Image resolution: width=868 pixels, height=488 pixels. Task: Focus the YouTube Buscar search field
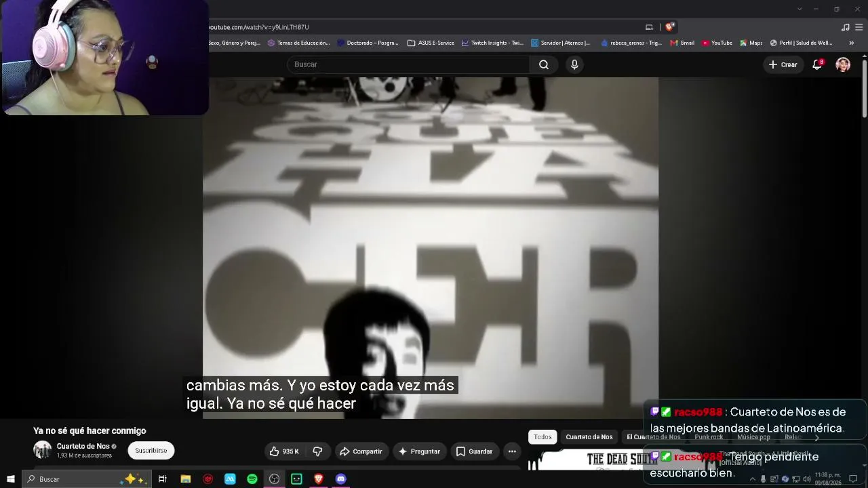(x=409, y=64)
